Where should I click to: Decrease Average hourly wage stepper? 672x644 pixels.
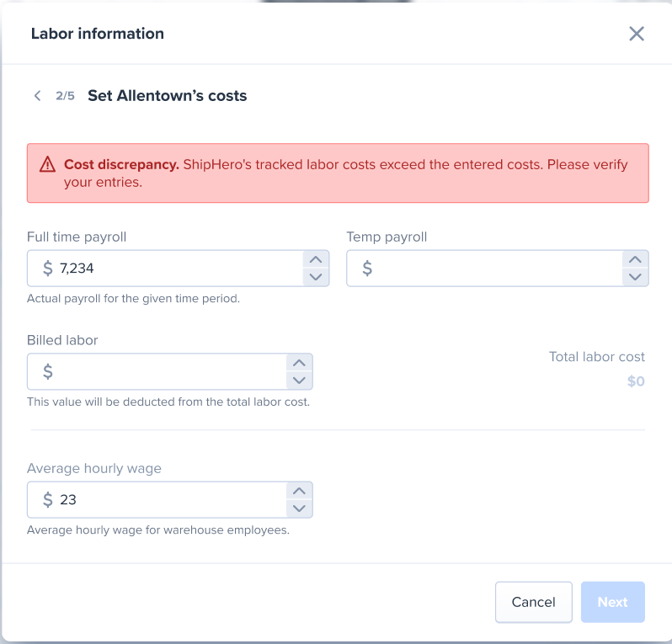[x=299, y=508]
